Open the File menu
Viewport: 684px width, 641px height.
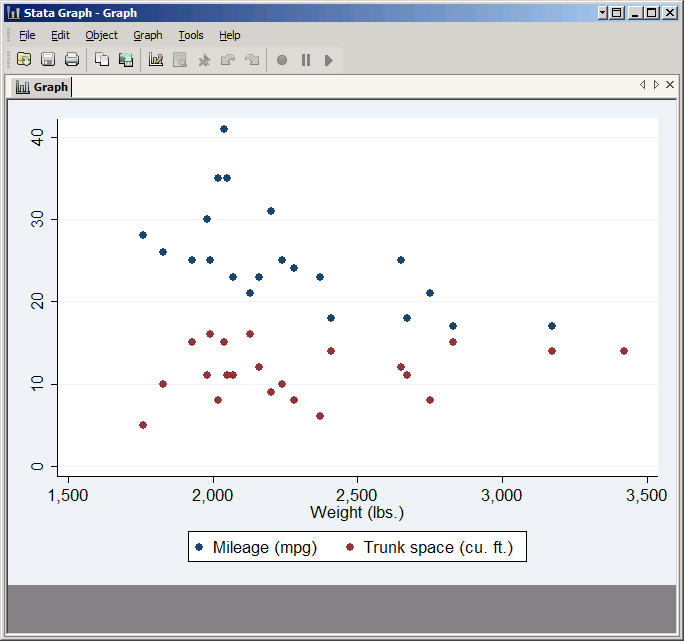tap(27, 35)
